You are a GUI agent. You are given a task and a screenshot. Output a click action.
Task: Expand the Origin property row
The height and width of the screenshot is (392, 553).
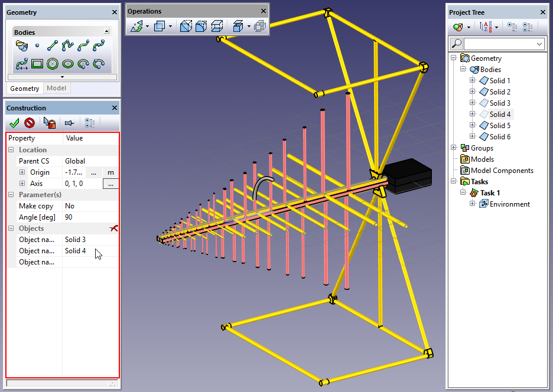[x=22, y=172]
